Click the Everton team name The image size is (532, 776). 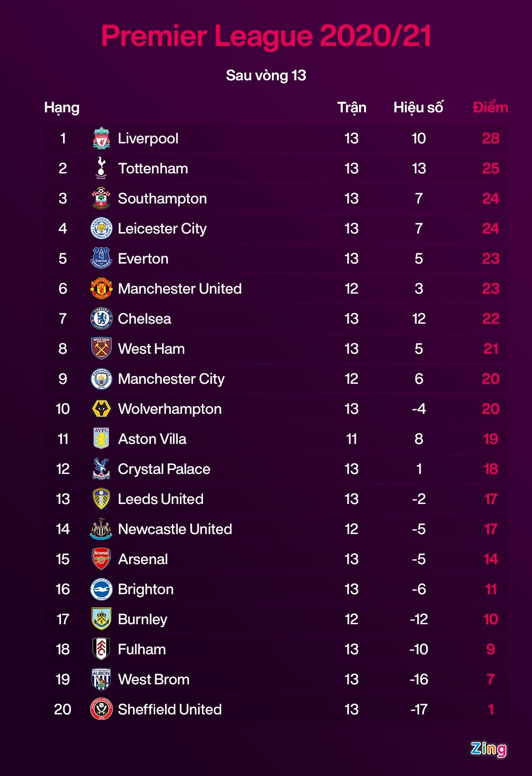pyautogui.click(x=143, y=259)
